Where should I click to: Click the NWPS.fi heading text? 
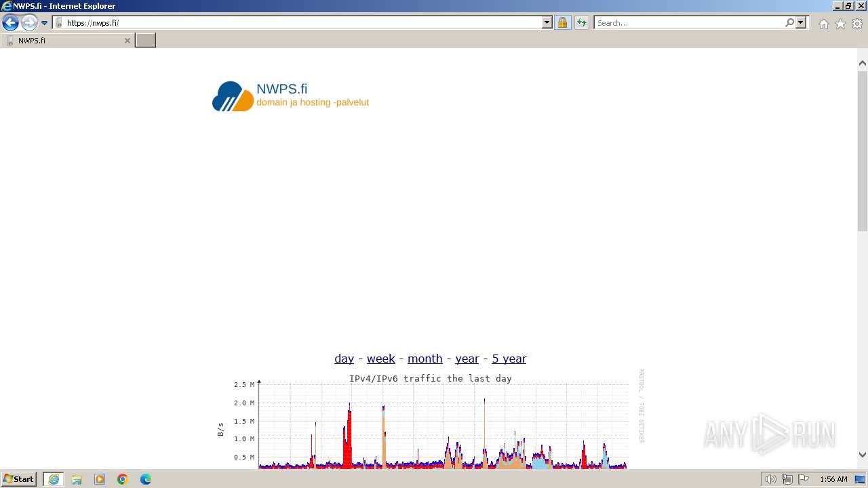[x=281, y=89]
